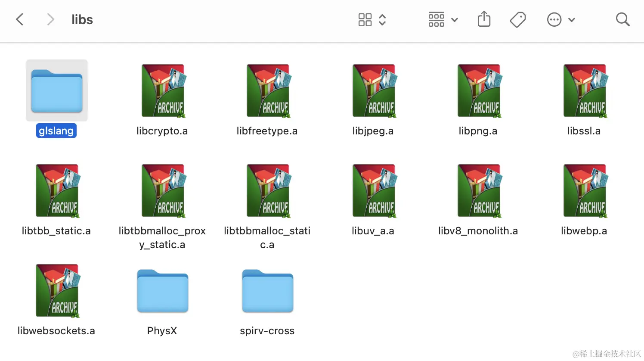Click the libuv_a.a file name
Image resolution: width=644 pixels, height=361 pixels.
tap(373, 231)
